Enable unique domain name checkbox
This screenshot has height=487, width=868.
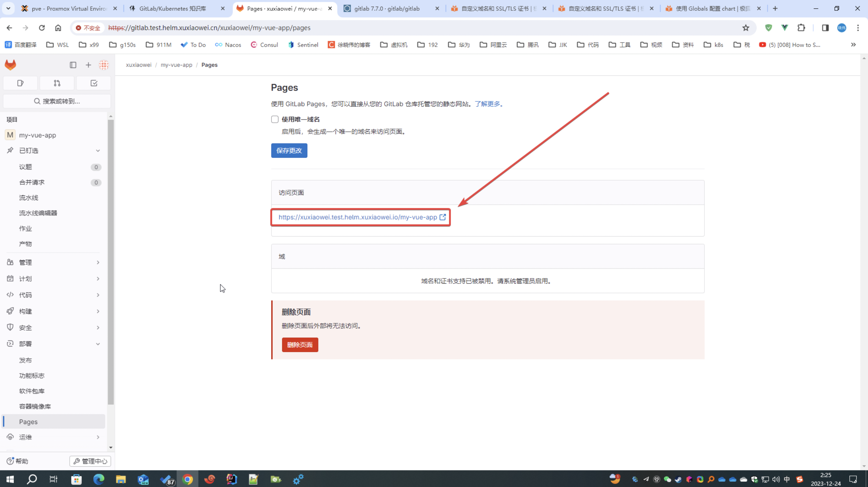(x=275, y=119)
